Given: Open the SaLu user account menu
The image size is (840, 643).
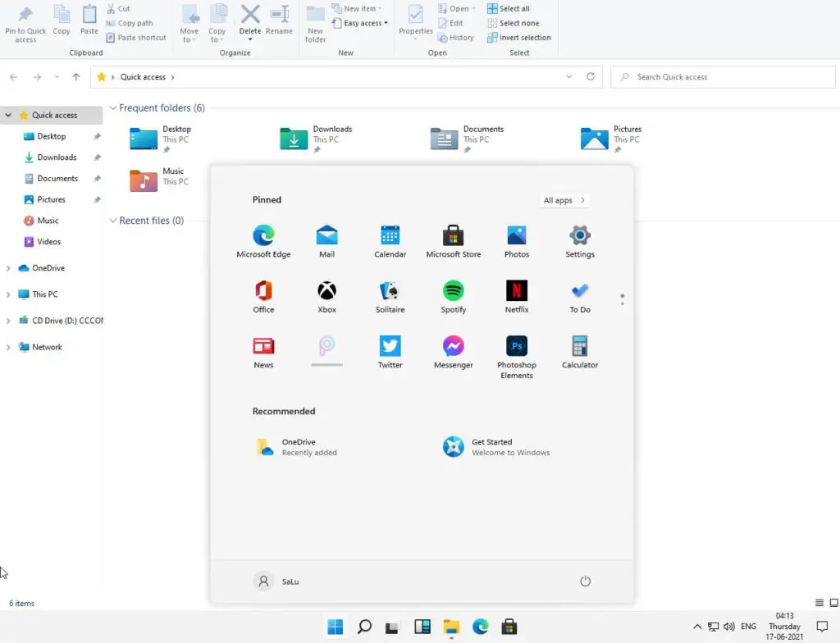Looking at the screenshot, I should [276, 581].
